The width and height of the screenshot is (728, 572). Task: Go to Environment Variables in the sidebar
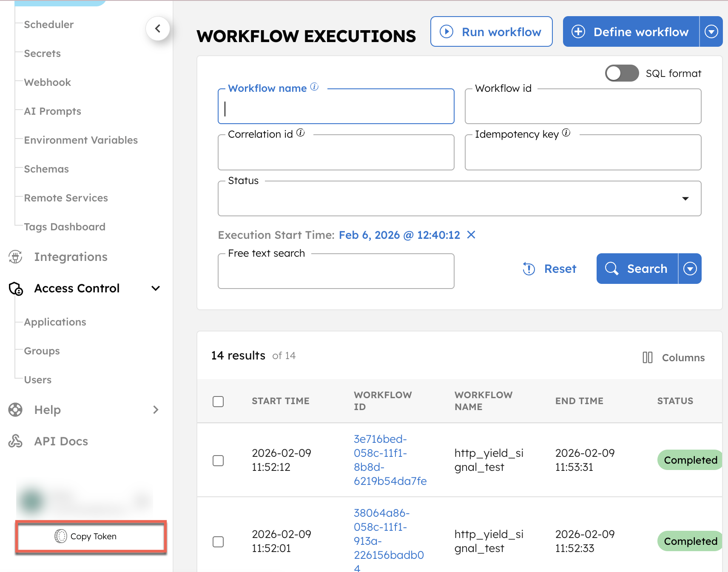[x=81, y=140]
